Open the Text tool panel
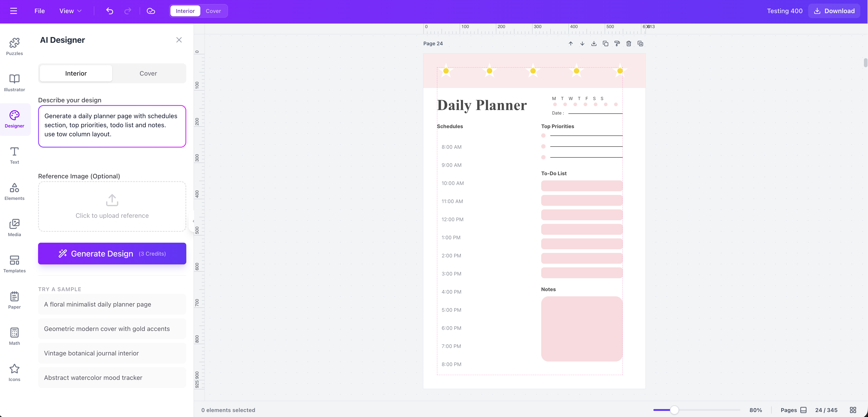The height and width of the screenshot is (417, 868). click(x=14, y=155)
